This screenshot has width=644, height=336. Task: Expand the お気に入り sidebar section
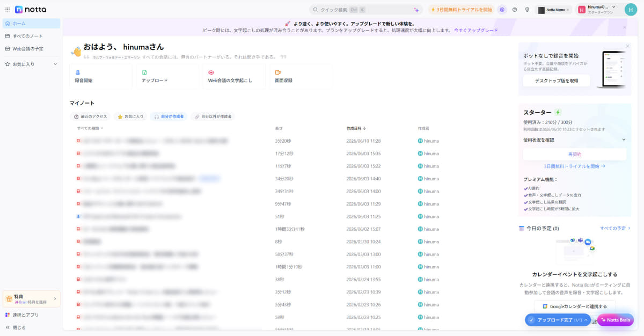[x=31, y=64]
